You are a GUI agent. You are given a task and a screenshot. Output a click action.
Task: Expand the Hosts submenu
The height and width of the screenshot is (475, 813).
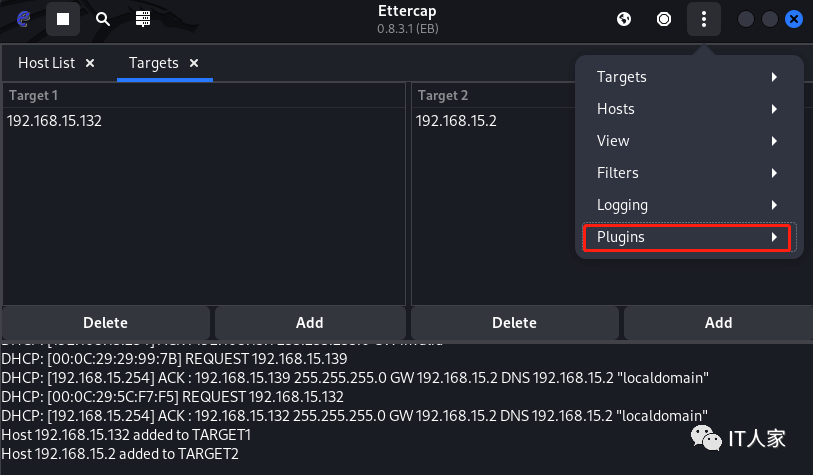coord(688,109)
